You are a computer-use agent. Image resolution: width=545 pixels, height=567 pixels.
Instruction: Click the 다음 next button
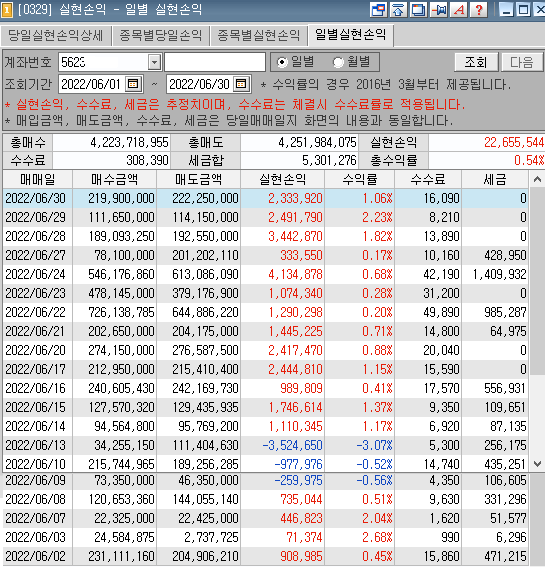[522, 62]
